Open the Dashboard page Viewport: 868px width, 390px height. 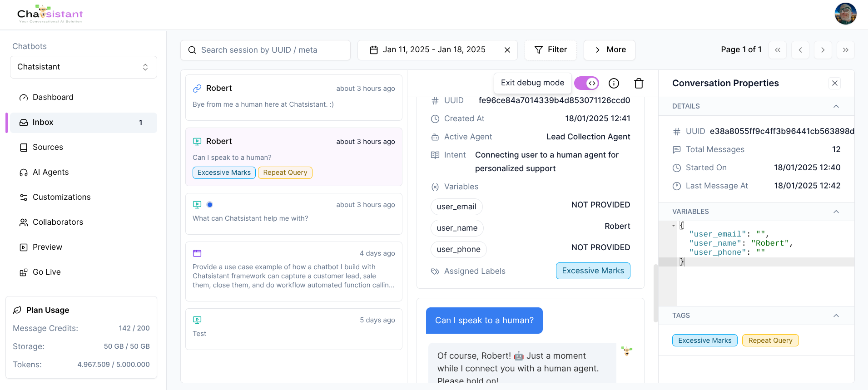(84, 97)
